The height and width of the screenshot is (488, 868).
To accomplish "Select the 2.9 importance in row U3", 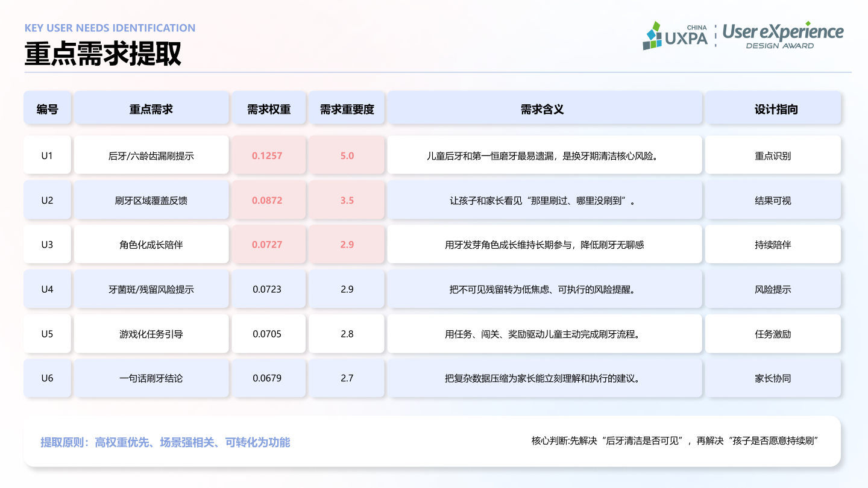I will coord(347,245).
